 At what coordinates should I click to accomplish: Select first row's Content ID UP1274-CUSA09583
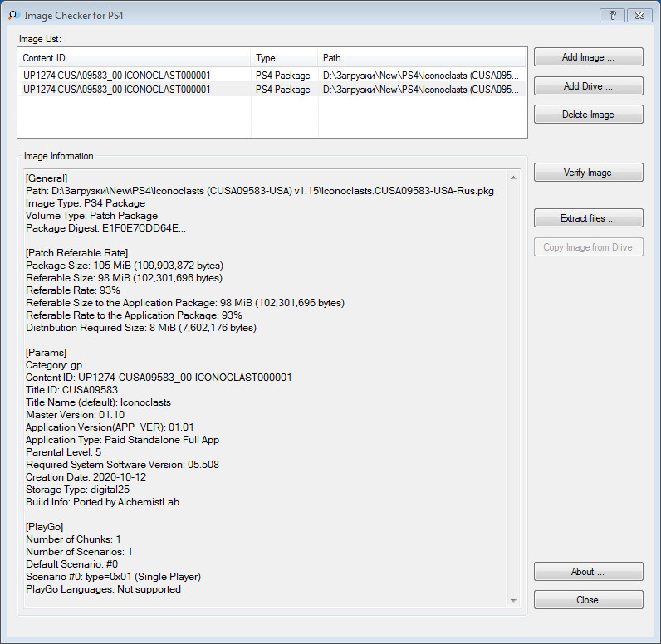(x=117, y=76)
